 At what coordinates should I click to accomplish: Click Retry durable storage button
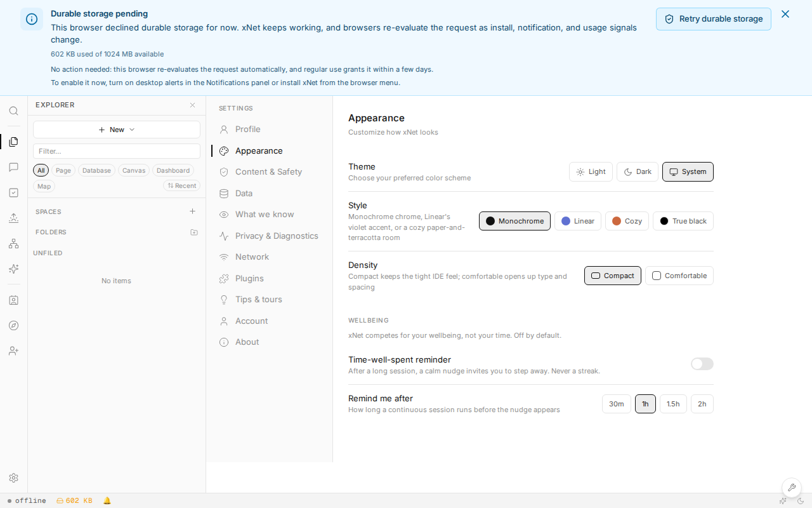[x=714, y=19]
